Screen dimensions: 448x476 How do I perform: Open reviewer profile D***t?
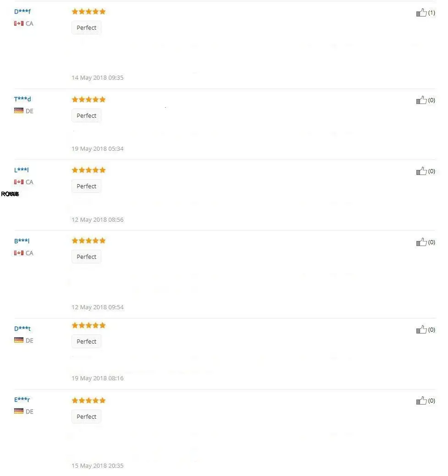coord(22,328)
